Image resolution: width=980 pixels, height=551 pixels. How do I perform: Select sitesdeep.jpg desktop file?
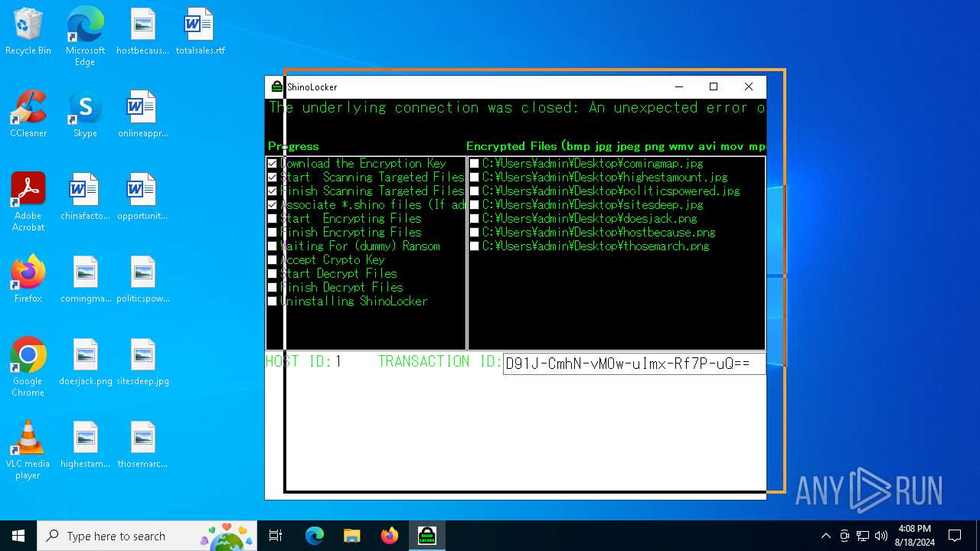pyautogui.click(x=142, y=362)
